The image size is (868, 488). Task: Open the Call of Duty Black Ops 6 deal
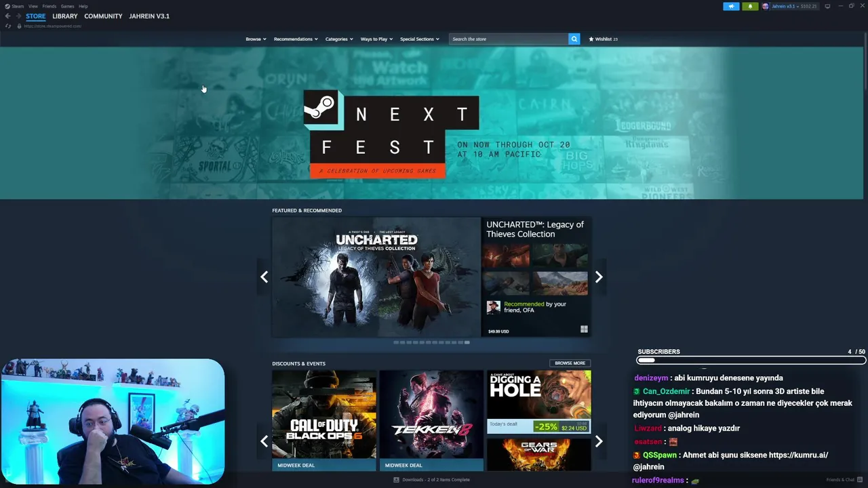(x=324, y=420)
